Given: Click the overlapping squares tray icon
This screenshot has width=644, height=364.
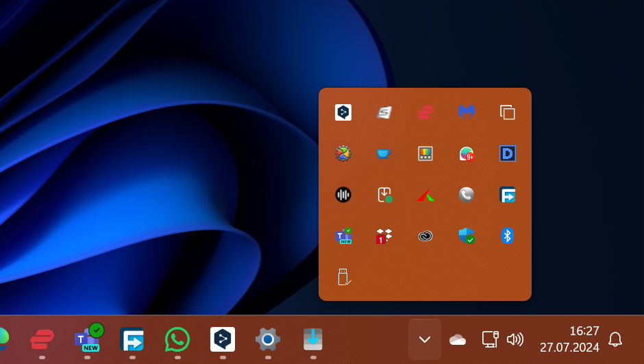Looking at the screenshot, I should pos(508,112).
